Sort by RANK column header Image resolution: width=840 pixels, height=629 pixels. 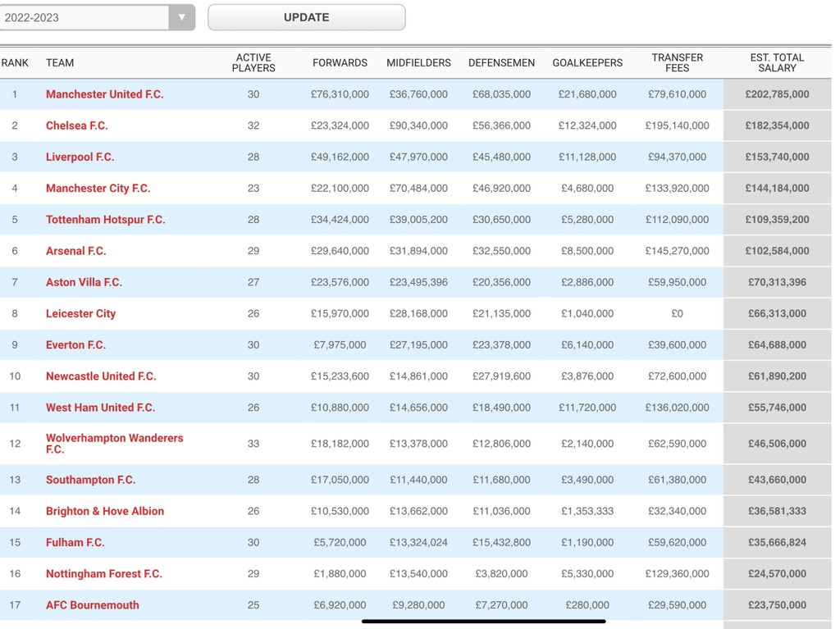tap(15, 62)
